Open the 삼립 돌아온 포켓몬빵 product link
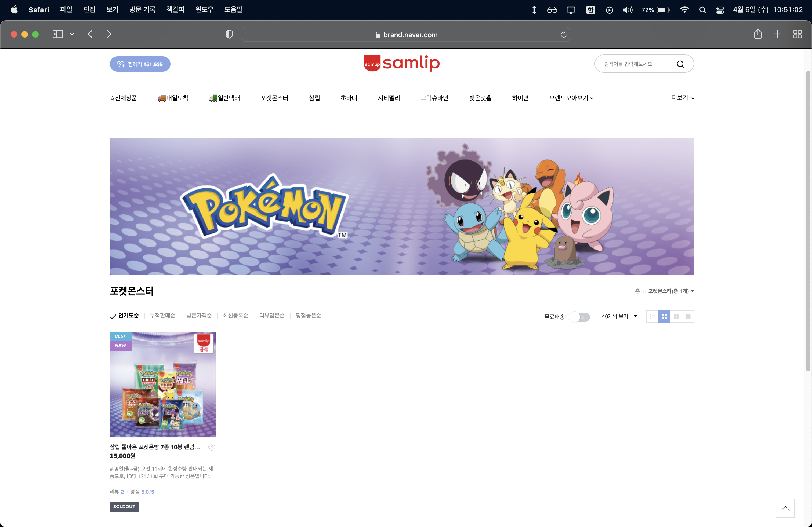Viewport: 812px width, 527px height. 155,447
